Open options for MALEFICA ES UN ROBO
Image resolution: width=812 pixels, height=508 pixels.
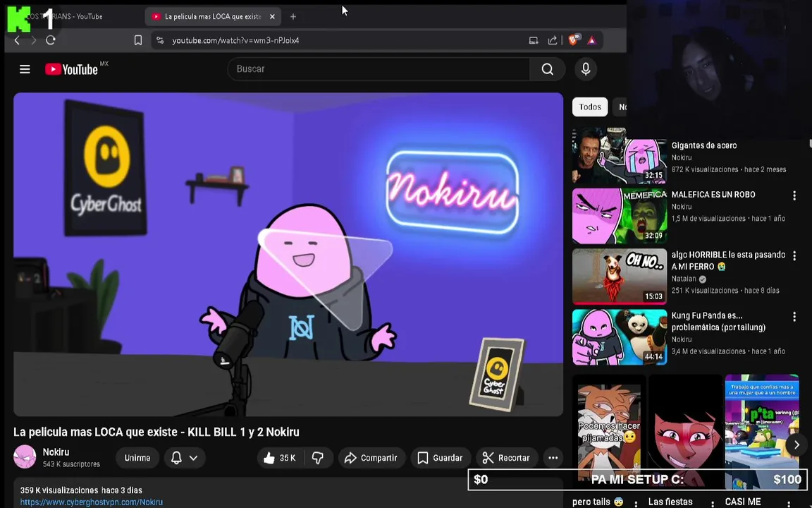pos(794,195)
